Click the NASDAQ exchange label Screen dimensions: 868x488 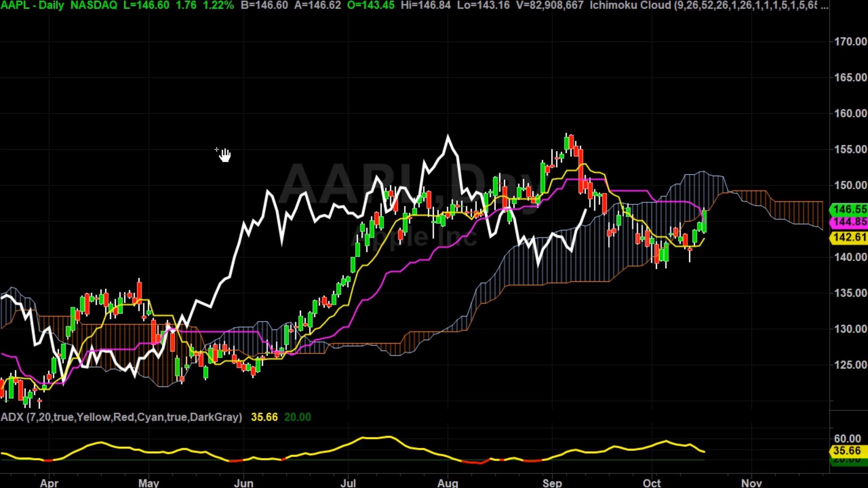(94, 5)
